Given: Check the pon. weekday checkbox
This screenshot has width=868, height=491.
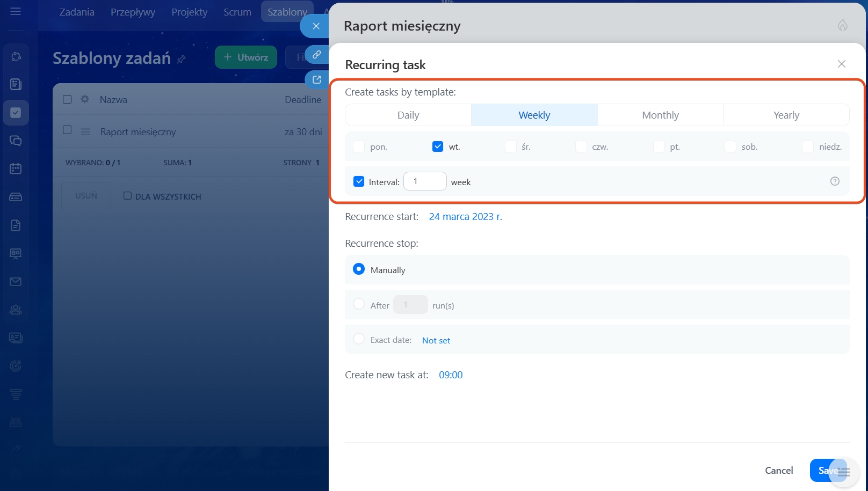Looking at the screenshot, I should (359, 146).
